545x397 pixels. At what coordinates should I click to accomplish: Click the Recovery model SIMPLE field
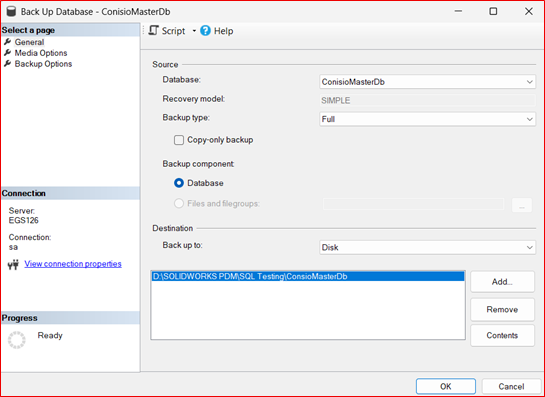click(427, 100)
